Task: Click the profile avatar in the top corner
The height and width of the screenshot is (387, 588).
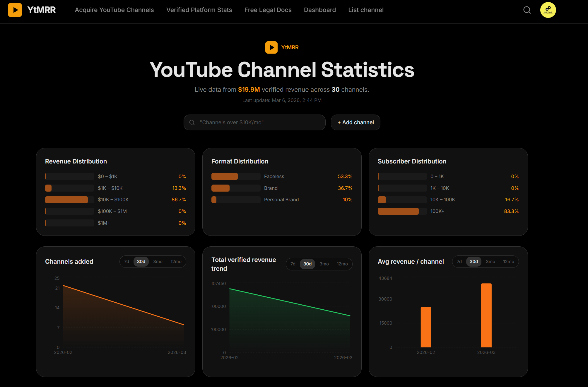Action: (548, 10)
